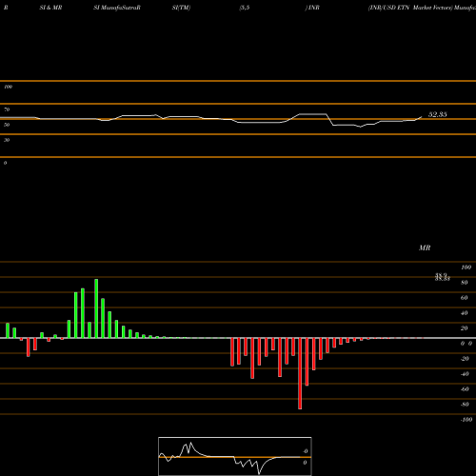Click the MR axis label -20
Screen dimensions: 476x476
(465, 359)
